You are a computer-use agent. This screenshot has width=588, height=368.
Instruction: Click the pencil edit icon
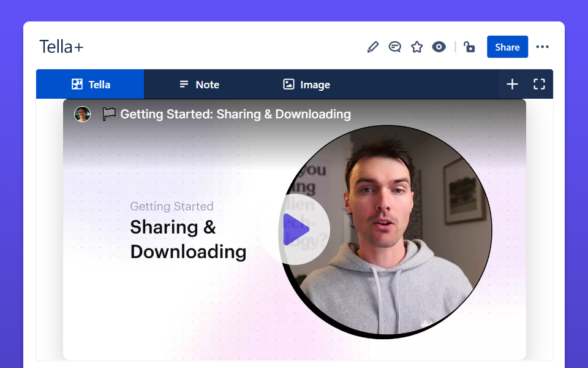pyautogui.click(x=372, y=47)
